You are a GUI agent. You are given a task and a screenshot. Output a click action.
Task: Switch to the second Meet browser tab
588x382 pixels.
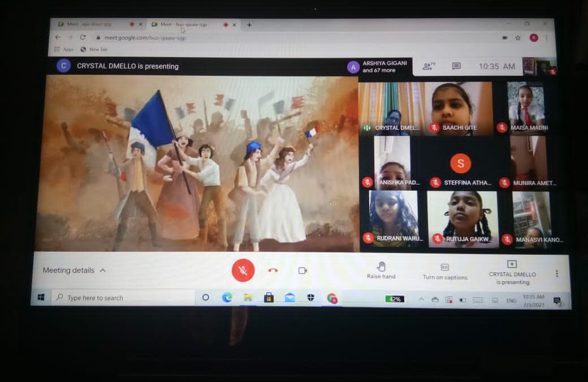coord(190,25)
